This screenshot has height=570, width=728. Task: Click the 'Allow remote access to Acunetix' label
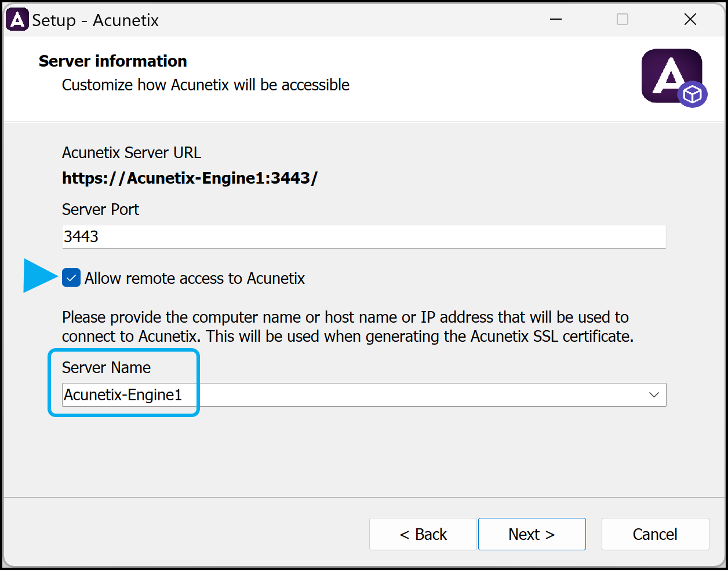[x=195, y=278]
